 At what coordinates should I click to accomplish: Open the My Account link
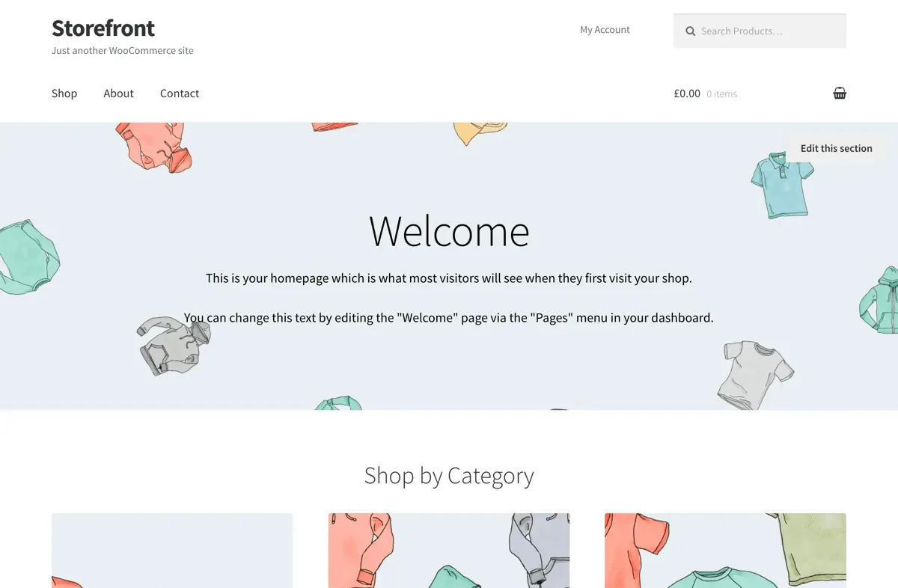(x=605, y=30)
